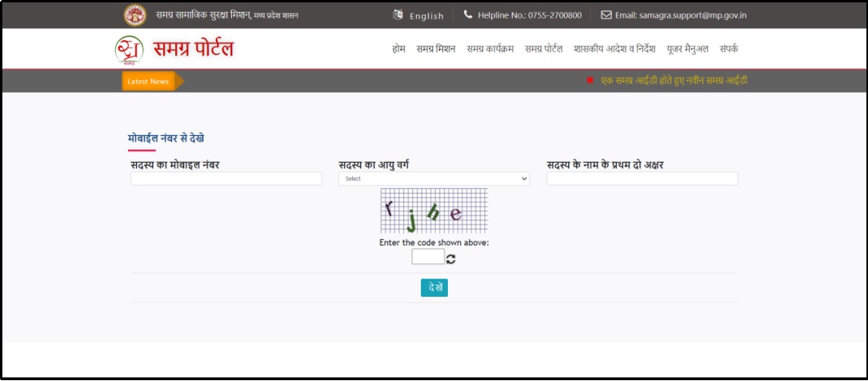This screenshot has width=868, height=381.
Task: Click the government emblem in top bar
Action: [x=135, y=15]
